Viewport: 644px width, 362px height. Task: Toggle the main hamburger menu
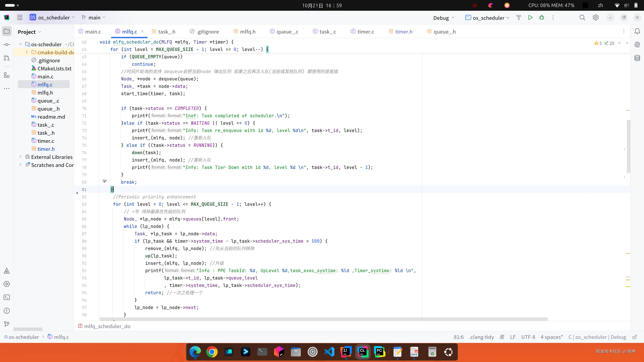point(20,17)
